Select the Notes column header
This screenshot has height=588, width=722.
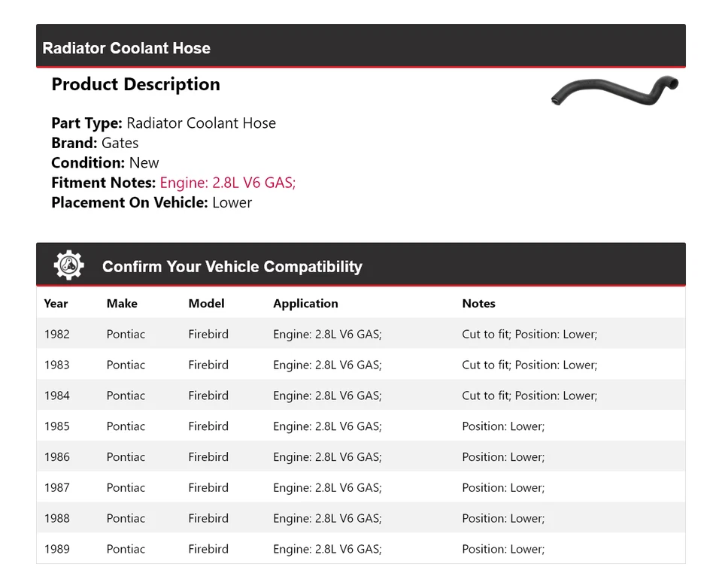[x=478, y=304]
